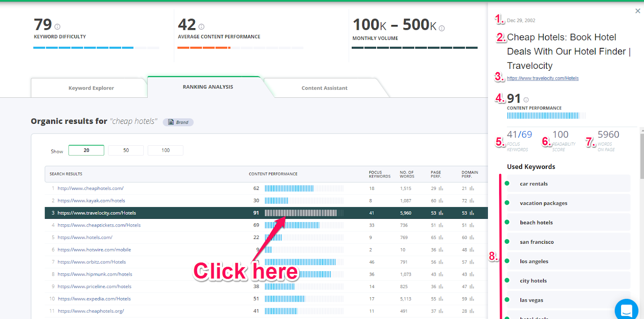
Task: Open the hotels.com result link
Action: pos(85,237)
